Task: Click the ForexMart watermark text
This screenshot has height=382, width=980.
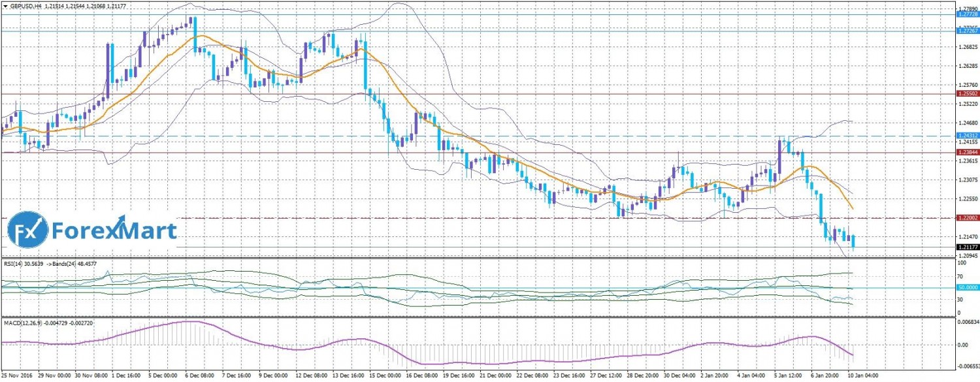Action: (114, 231)
